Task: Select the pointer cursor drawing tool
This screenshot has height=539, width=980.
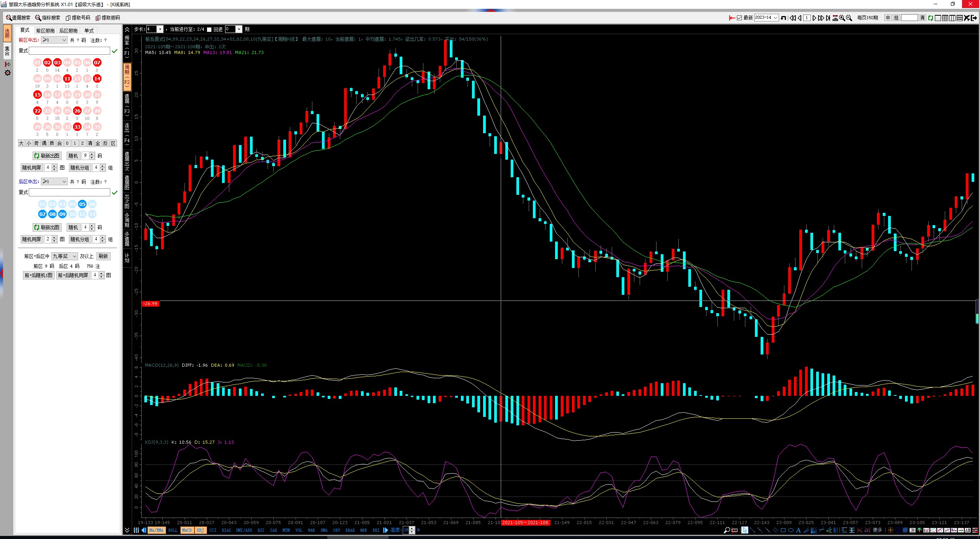Action: 745,530
